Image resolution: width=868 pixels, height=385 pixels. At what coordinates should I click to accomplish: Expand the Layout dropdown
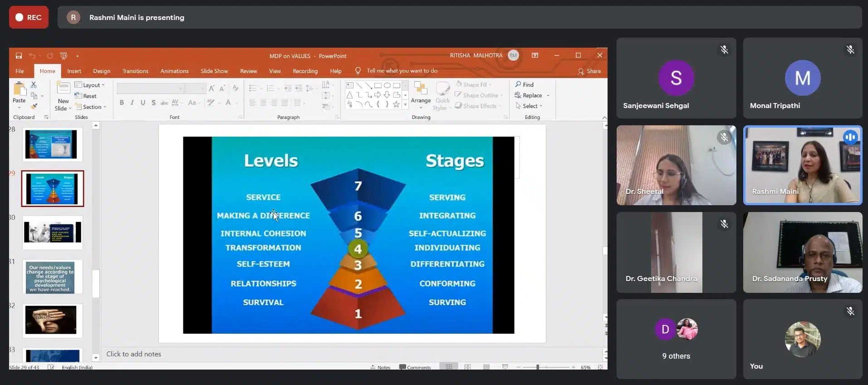pos(90,85)
